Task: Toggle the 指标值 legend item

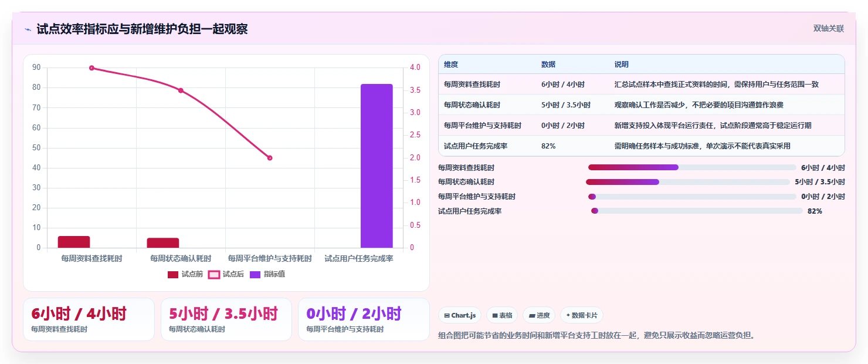Action: (x=267, y=274)
